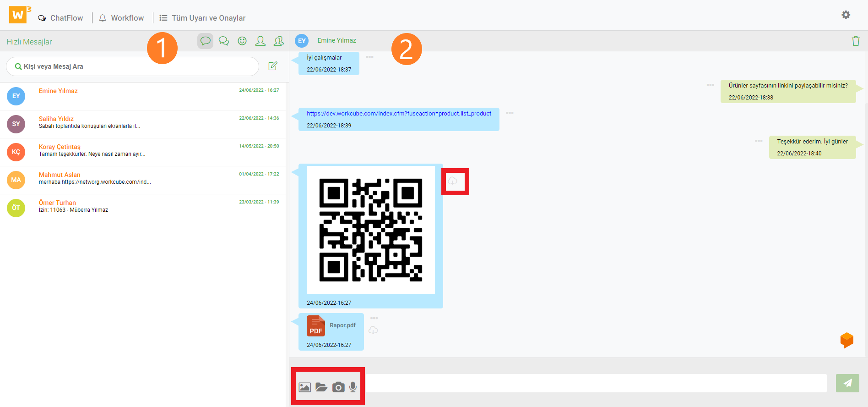868x407 pixels.
Task: Attach a file with the folder icon
Action: 321,387
